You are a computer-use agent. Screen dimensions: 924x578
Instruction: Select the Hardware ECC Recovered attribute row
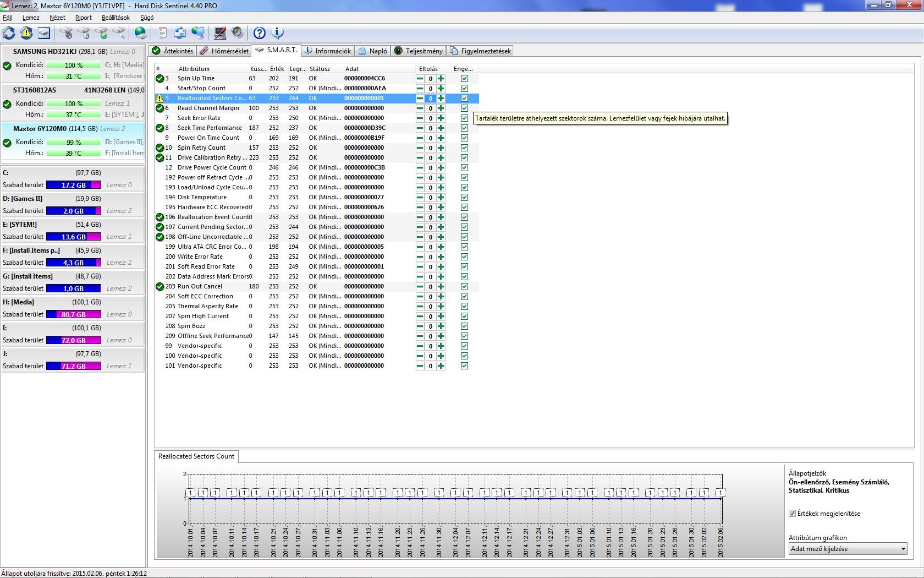point(316,208)
